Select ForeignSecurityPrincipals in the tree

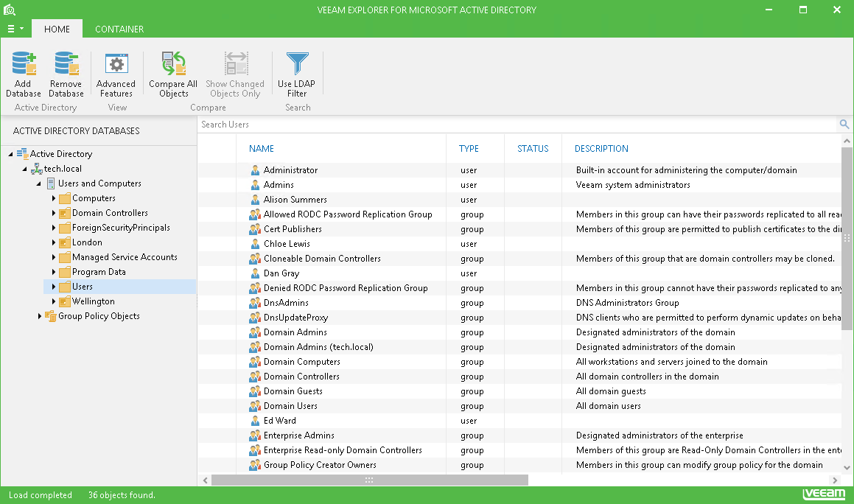coord(121,228)
